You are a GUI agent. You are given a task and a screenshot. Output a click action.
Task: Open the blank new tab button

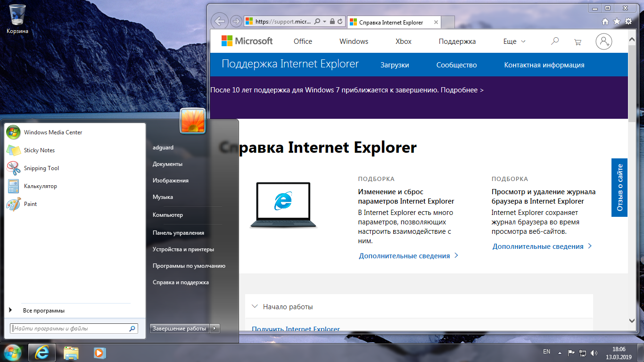tap(448, 22)
